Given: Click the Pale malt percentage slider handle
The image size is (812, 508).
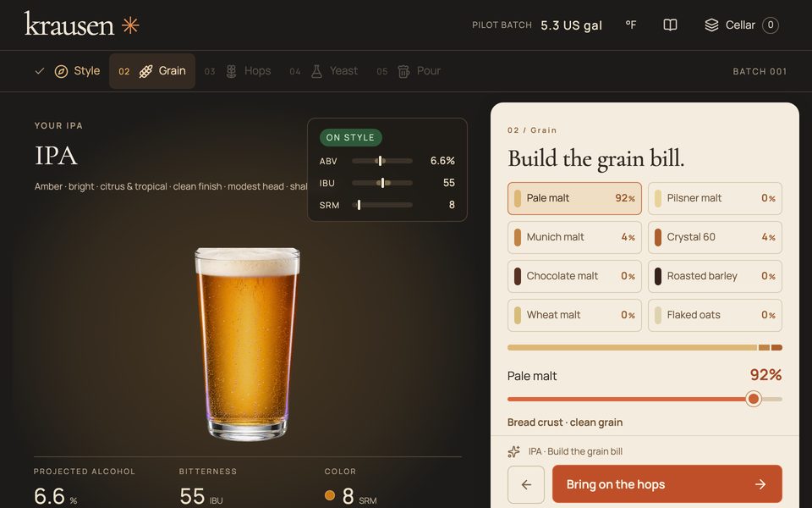Looking at the screenshot, I should click(x=754, y=399).
